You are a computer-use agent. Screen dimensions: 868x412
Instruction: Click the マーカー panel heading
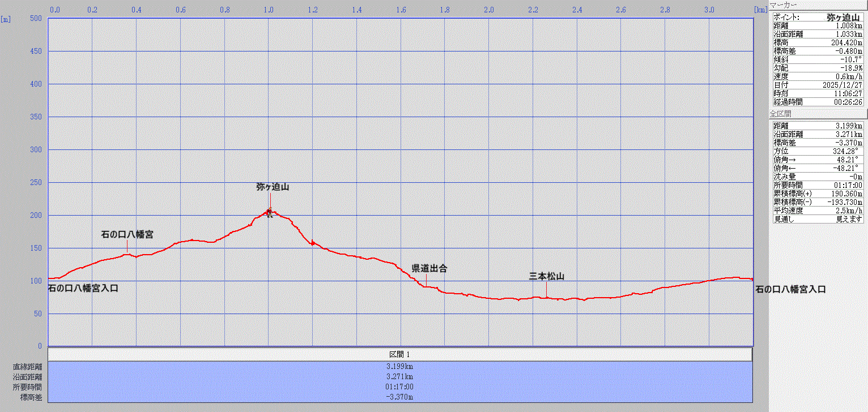(x=785, y=5)
